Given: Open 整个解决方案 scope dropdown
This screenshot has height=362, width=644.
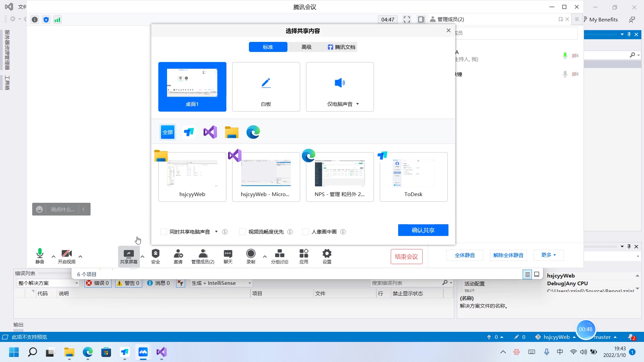Looking at the screenshot, I should [x=48, y=283].
